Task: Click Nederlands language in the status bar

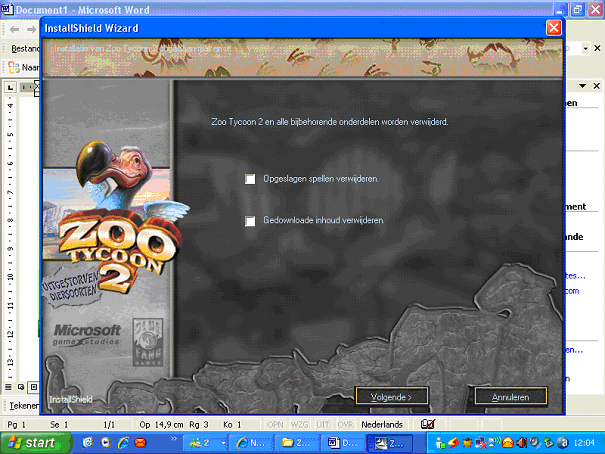Action: (382, 424)
